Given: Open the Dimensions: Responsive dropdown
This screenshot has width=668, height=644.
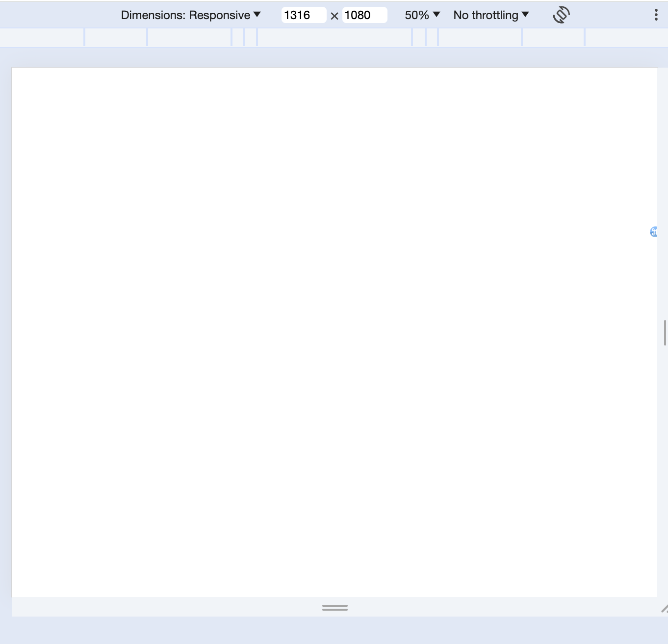Looking at the screenshot, I should [191, 15].
